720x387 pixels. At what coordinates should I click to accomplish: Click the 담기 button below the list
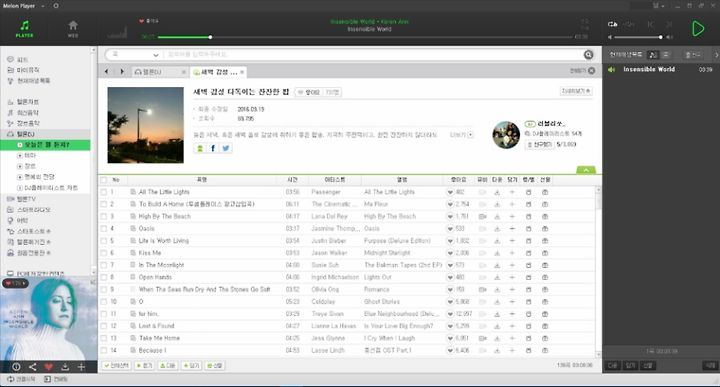coord(191,366)
